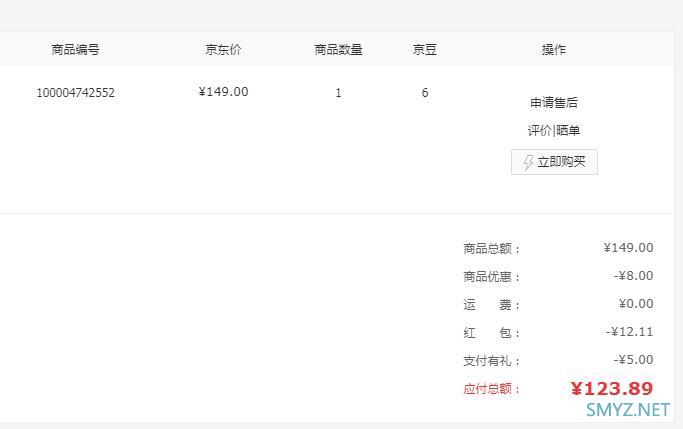
Task: Click the 操作 column header
Action: point(554,50)
